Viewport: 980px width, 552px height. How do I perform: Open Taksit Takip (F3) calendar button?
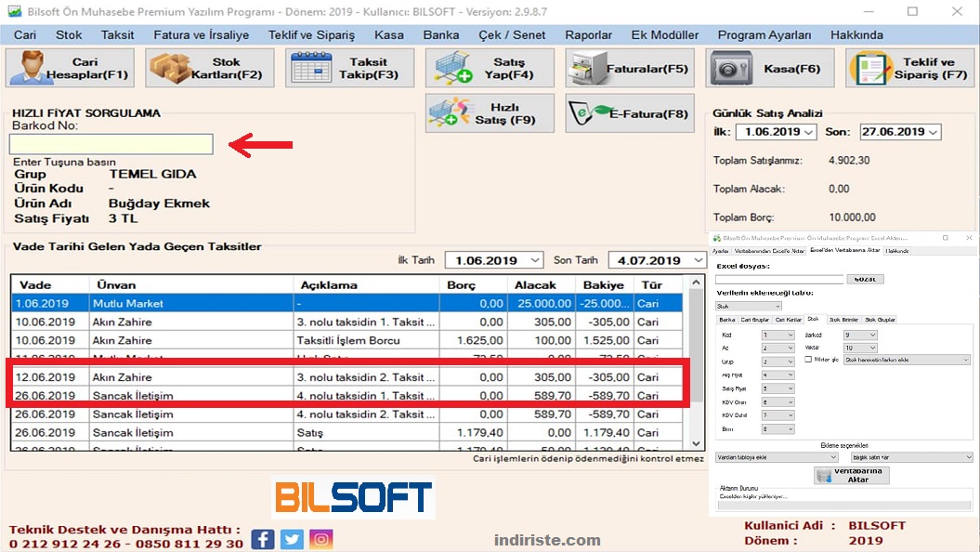350,68
